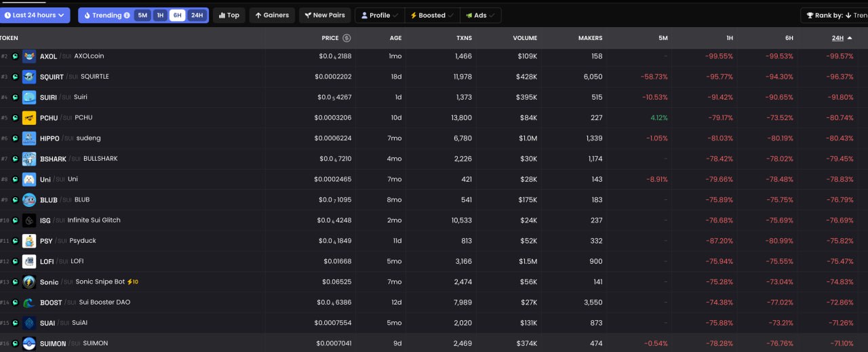
Task: Switch to the New Pairs tab
Action: tap(324, 15)
